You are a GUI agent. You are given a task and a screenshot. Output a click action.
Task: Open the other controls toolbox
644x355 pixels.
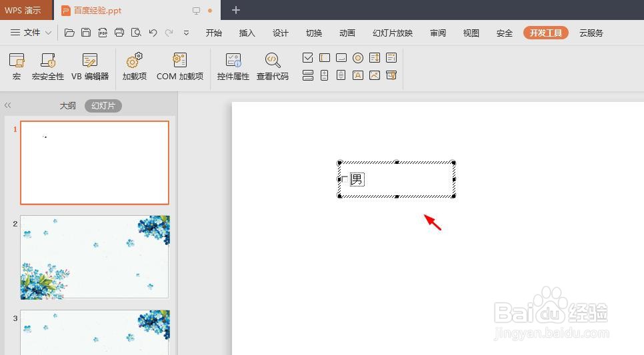[x=391, y=75]
